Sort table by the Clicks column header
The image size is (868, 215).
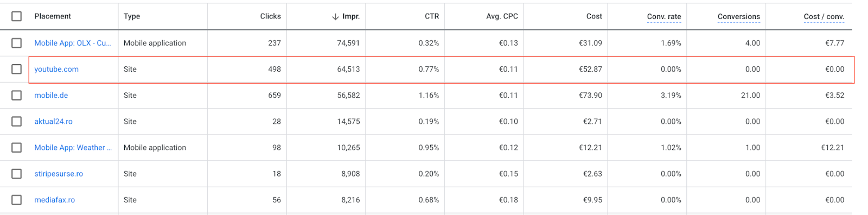[270, 16]
